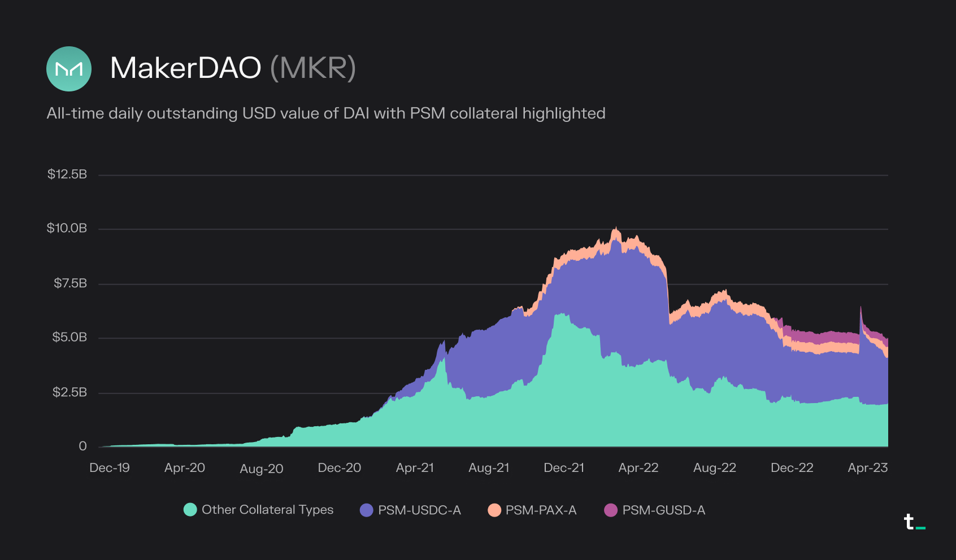
Task: Toggle the PSM-PAX-A series label
Action: click(x=541, y=510)
